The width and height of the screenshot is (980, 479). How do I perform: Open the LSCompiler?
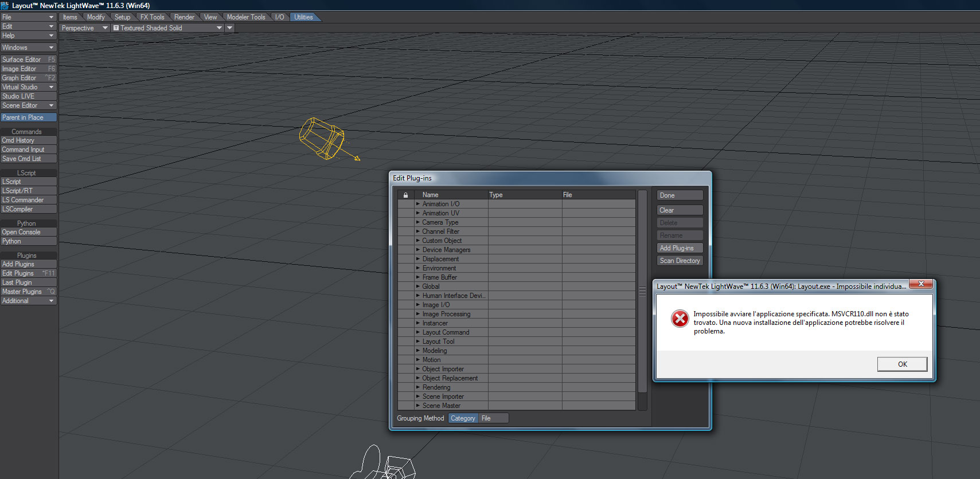pos(29,209)
